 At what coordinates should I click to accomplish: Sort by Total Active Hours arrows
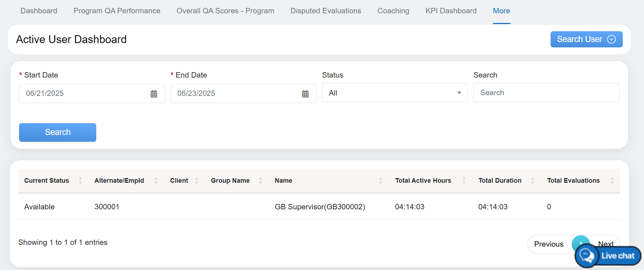(464, 181)
